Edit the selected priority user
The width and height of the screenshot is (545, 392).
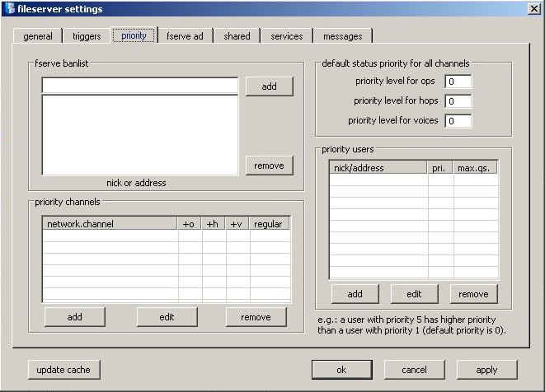click(x=414, y=294)
